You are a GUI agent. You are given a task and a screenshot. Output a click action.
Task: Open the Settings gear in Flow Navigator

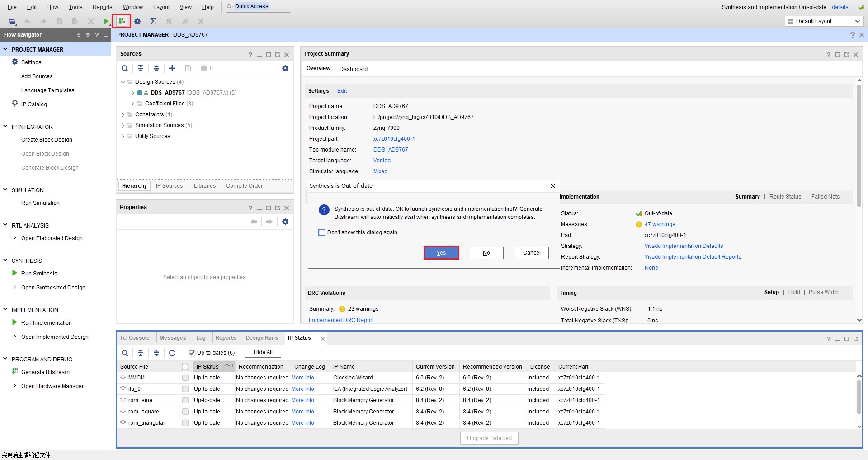click(15, 62)
